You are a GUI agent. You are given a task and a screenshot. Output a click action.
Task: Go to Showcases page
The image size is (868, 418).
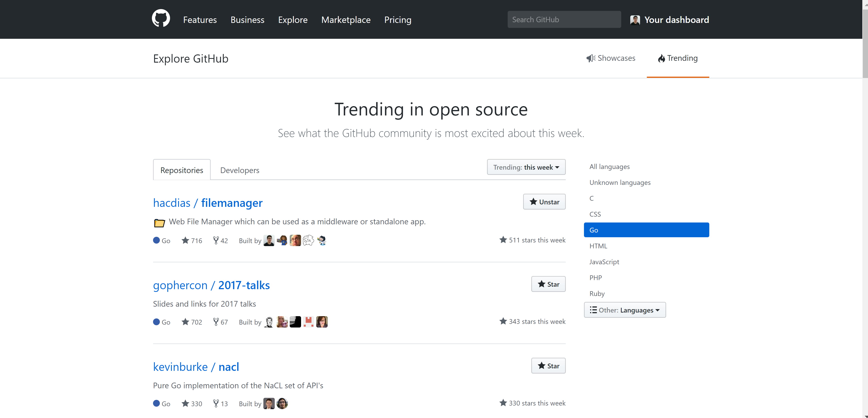point(611,58)
